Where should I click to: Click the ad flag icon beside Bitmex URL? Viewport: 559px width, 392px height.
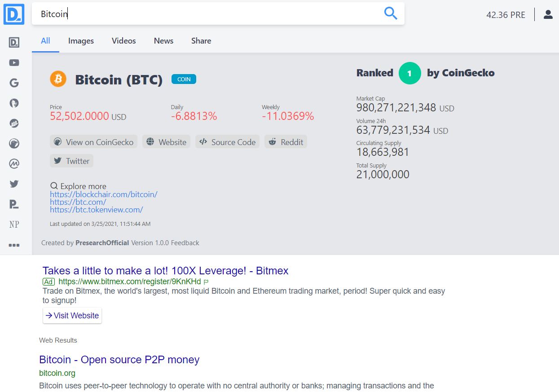[206, 282]
